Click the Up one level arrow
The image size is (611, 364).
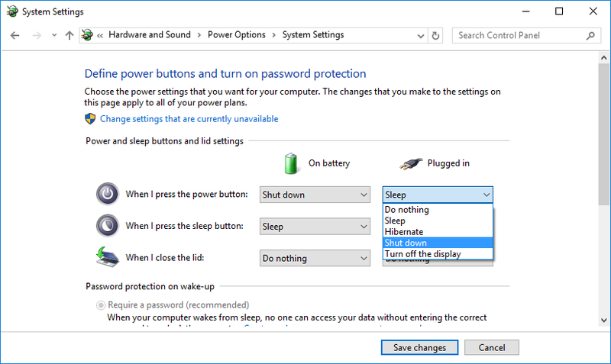pos(70,35)
